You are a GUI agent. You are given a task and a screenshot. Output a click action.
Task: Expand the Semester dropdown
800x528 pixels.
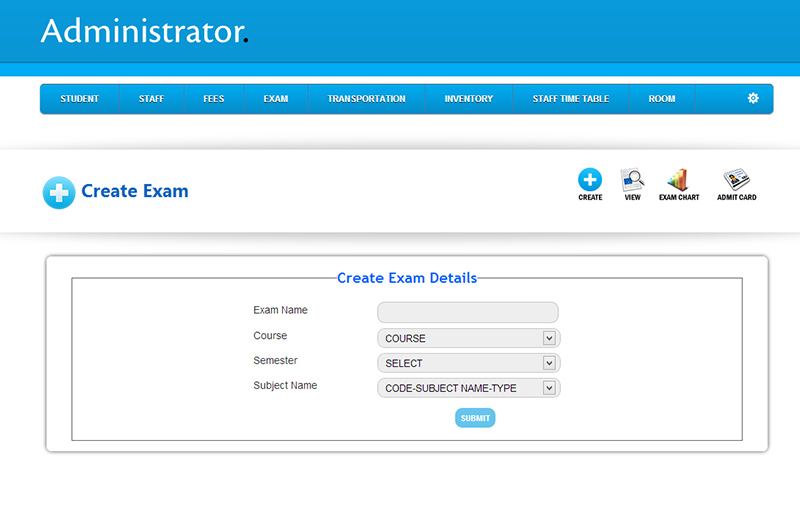tap(468, 363)
